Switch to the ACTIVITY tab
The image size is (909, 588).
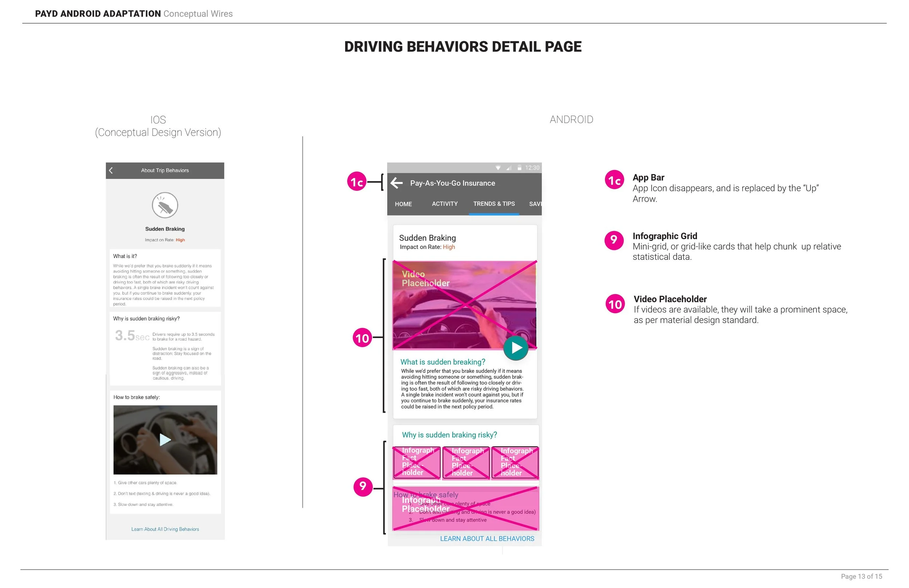(x=445, y=204)
